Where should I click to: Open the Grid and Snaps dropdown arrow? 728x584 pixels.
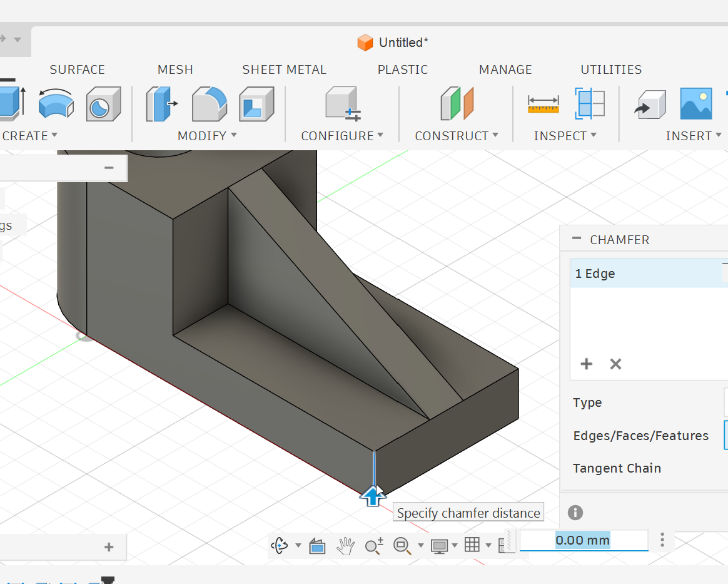pyautogui.click(x=488, y=545)
